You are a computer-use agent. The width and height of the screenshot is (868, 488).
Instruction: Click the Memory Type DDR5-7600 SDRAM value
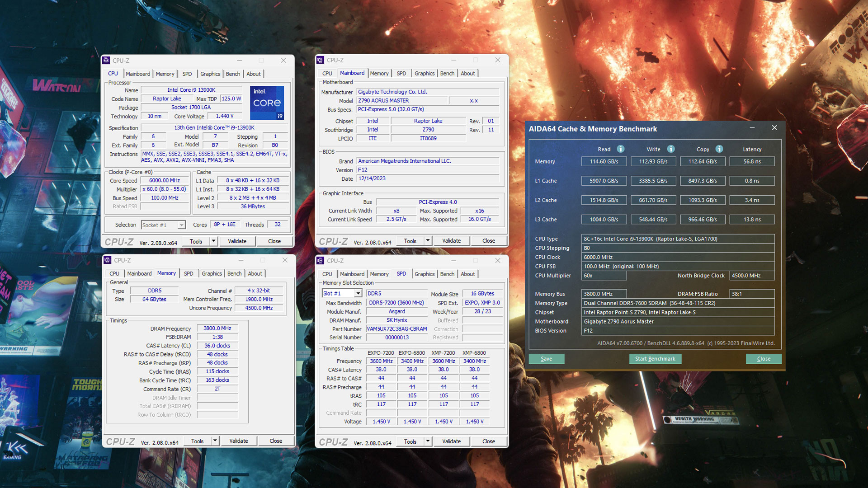point(678,303)
